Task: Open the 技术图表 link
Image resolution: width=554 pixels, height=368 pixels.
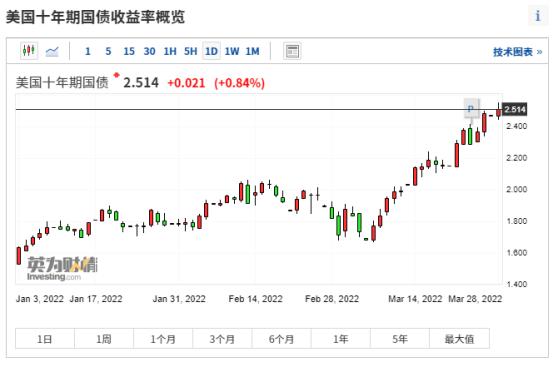Action: point(517,52)
